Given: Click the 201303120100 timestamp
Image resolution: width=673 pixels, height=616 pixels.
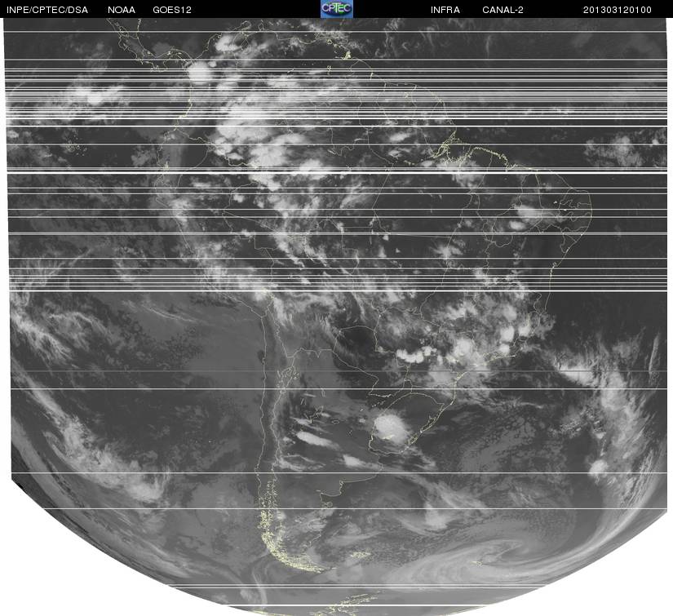Looking at the screenshot, I should click(x=618, y=10).
